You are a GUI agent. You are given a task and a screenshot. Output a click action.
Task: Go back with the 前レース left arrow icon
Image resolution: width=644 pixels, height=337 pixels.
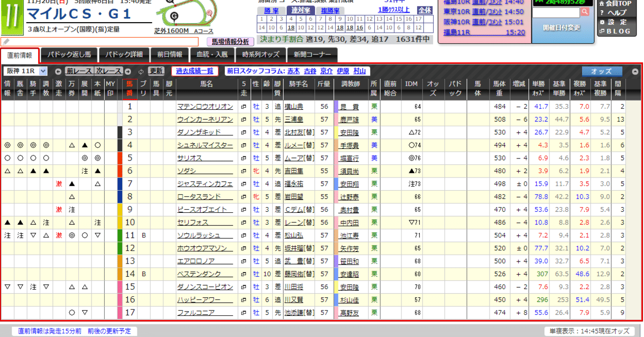coord(58,71)
